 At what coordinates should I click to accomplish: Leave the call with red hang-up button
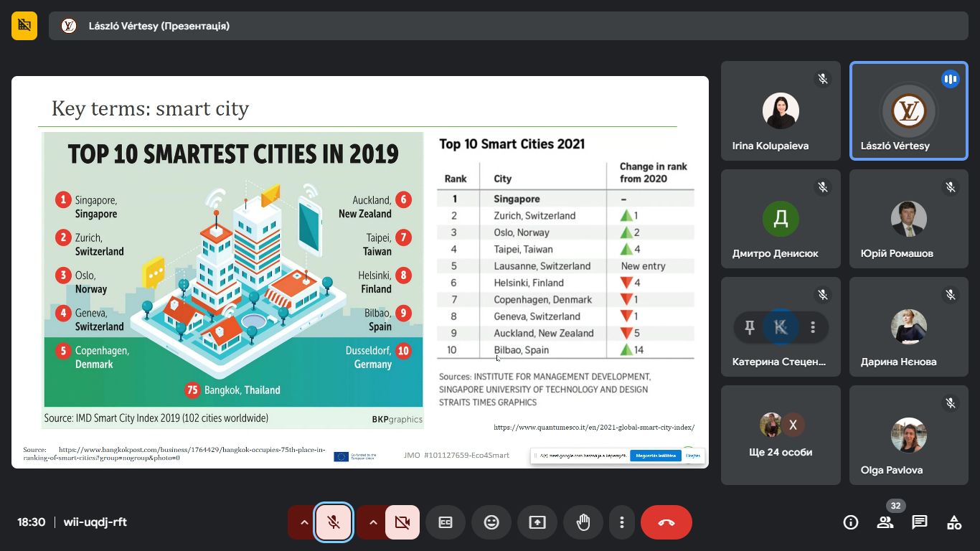pyautogui.click(x=666, y=522)
